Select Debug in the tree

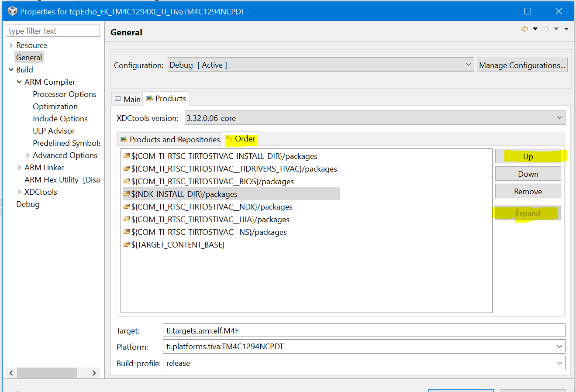coord(28,204)
